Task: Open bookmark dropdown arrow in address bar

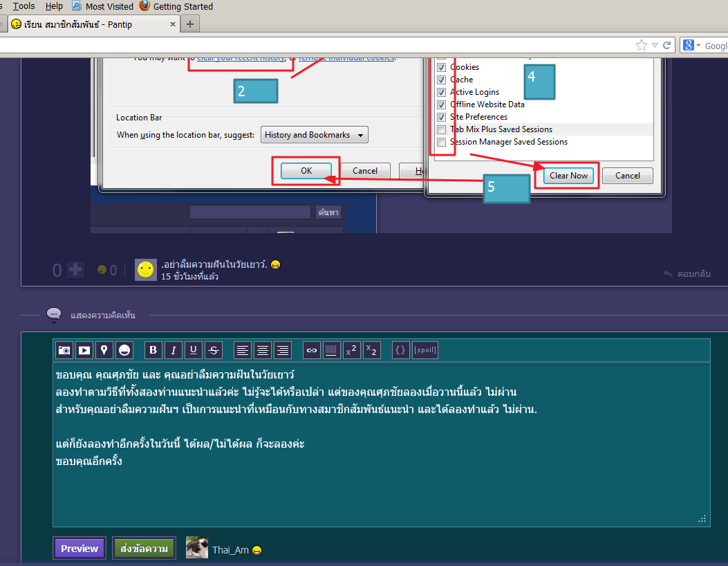Action: point(655,45)
